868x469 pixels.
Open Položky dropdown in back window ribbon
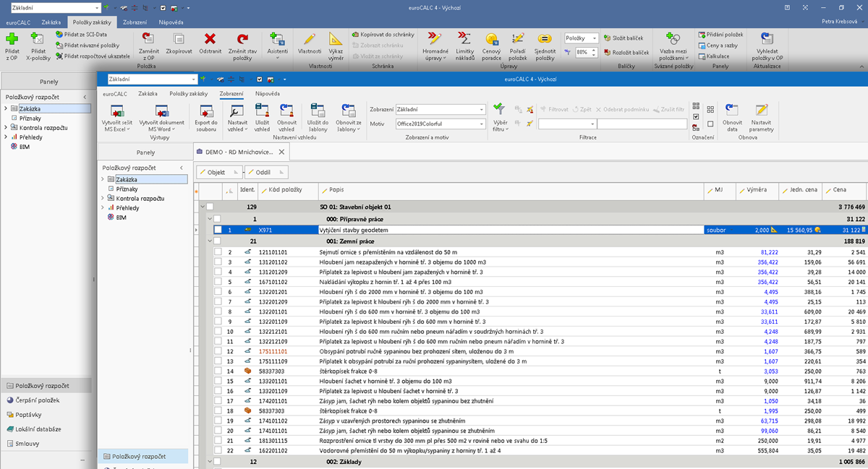pyautogui.click(x=582, y=38)
